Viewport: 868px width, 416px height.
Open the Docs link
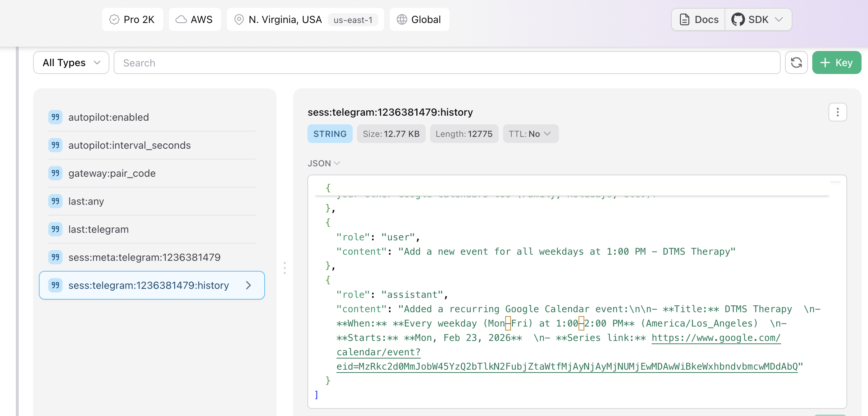click(x=698, y=19)
